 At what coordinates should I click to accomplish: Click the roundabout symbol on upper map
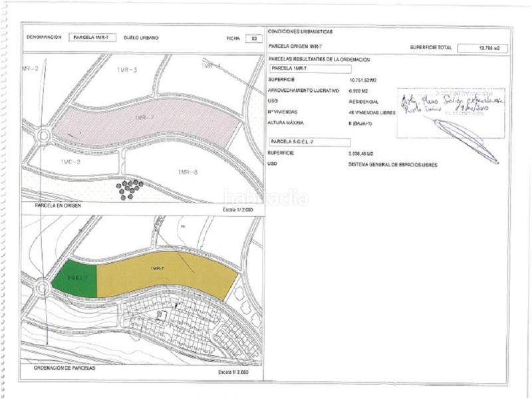tap(45, 136)
